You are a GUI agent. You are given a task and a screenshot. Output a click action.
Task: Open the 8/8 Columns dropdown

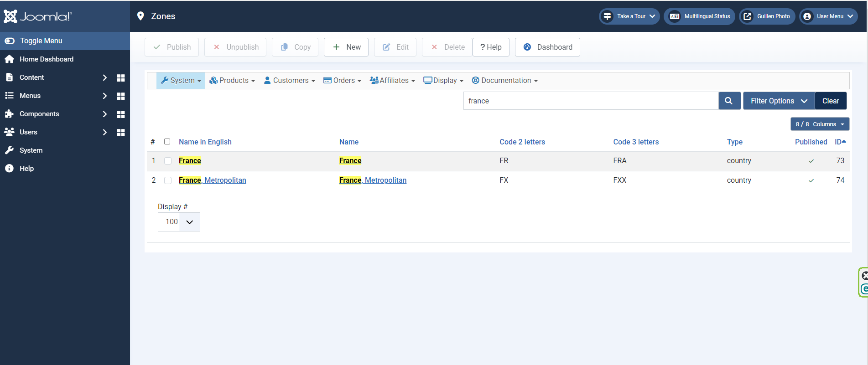(x=820, y=124)
